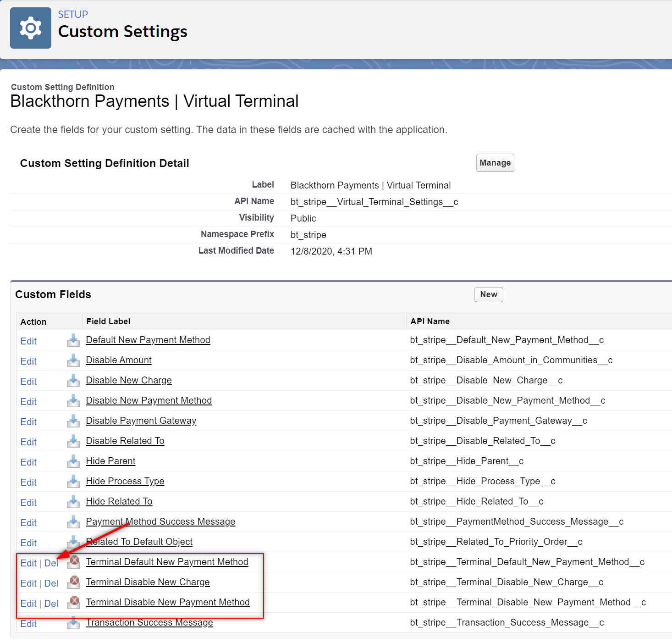Edit Disable Payment Gateway field
This screenshot has height=643, width=672.
28,422
